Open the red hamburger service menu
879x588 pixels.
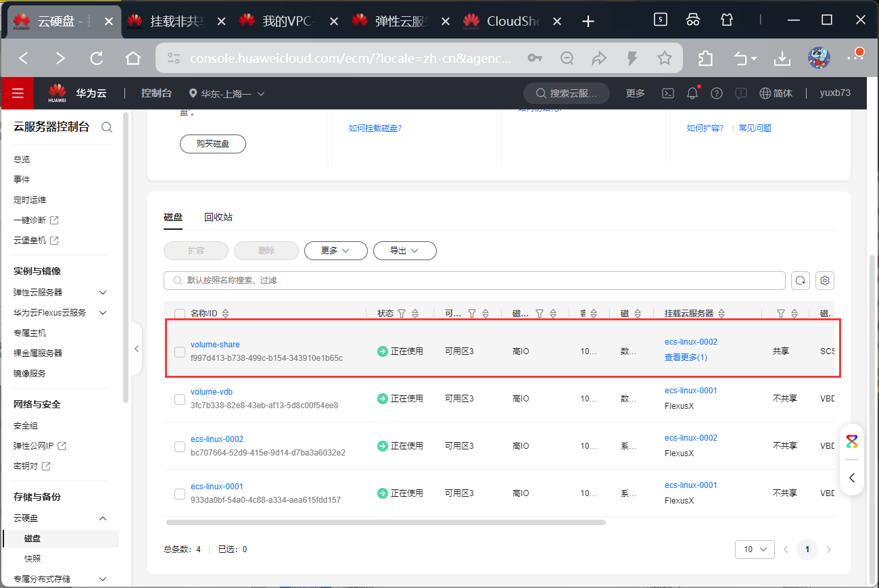[18, 93]
